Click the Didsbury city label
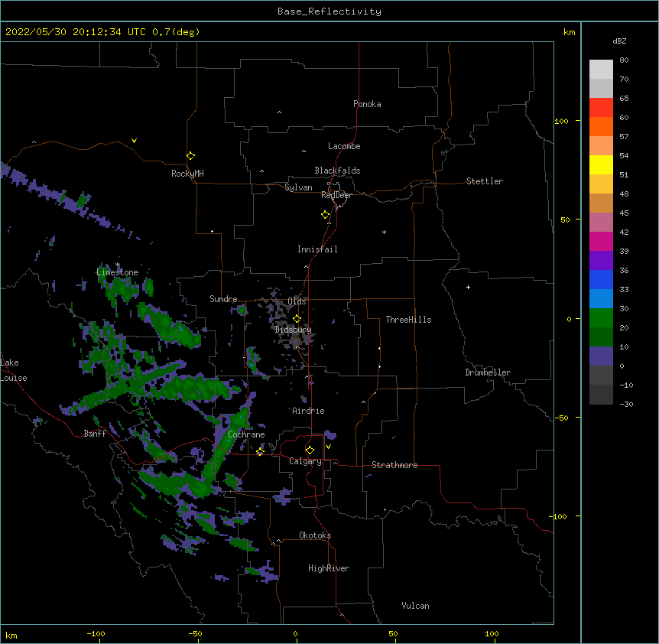Image resolution: width=659 pixels, height=644 pixels. tap(294, 330)
